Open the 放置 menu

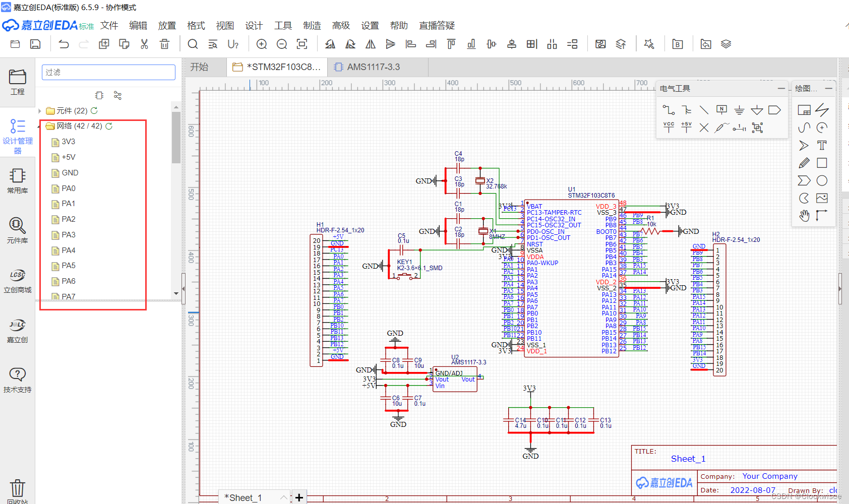tap(167, 26)
